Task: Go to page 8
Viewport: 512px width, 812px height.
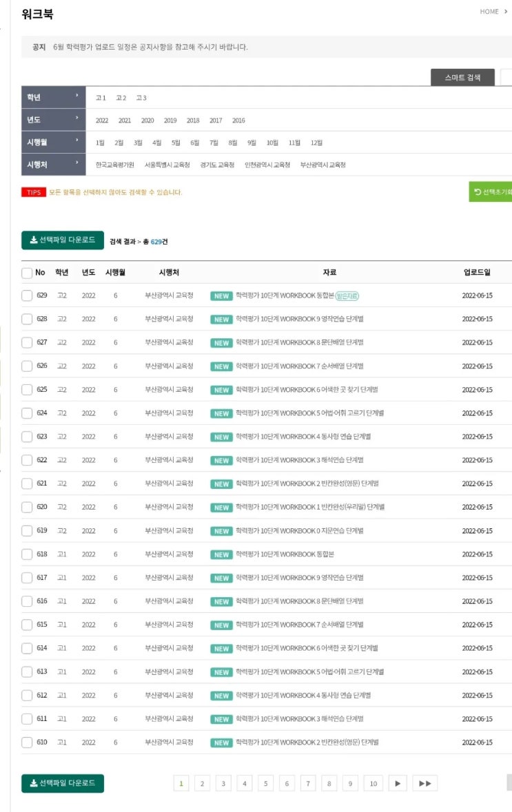Action: coord(329,784)
